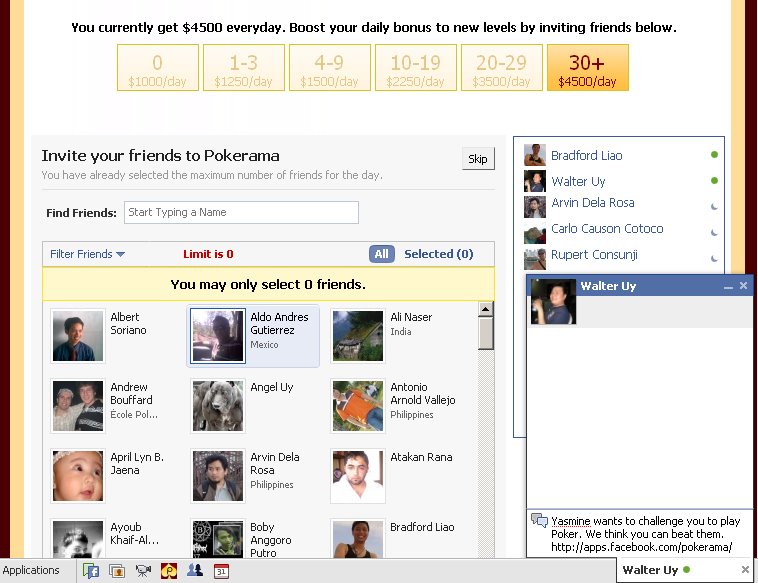Select friend Albert Soriano
The image size is (758, 583).
(112, 336)
